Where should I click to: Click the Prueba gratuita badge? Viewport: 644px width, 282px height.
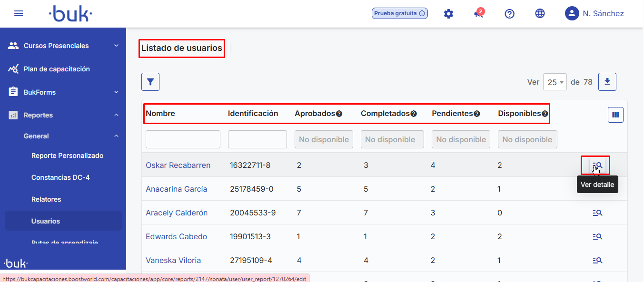pyautogui.click(x=399, y=13)
